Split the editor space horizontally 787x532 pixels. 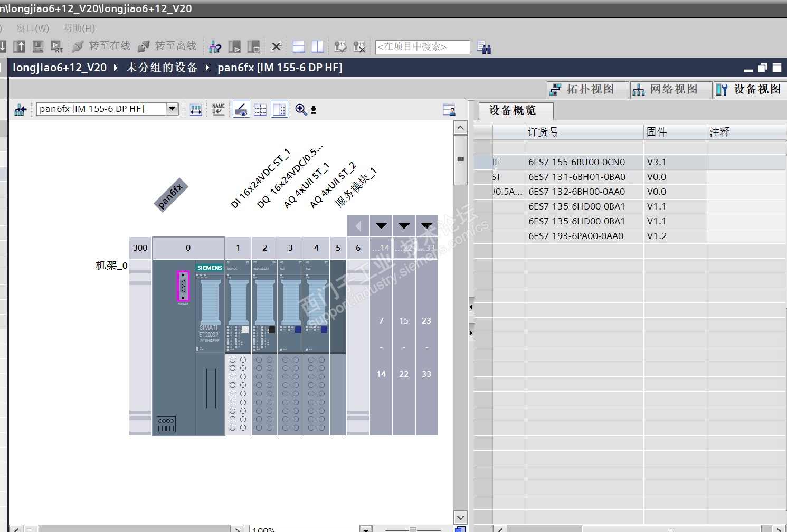pos(299,47)
